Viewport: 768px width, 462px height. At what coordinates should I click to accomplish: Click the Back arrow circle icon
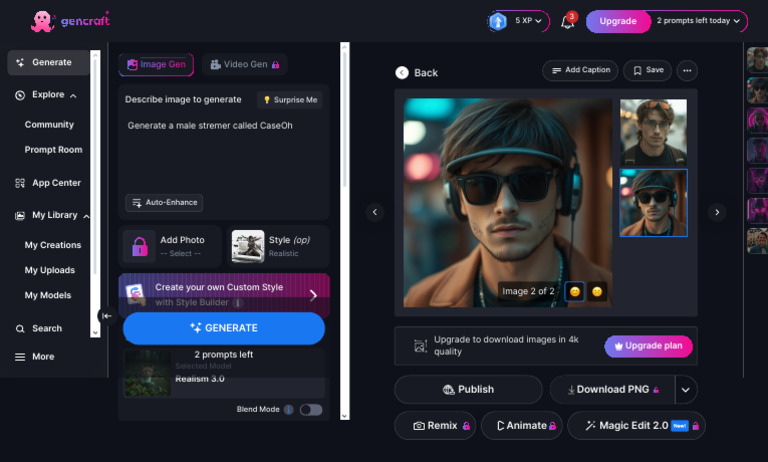tap(402, 73)
